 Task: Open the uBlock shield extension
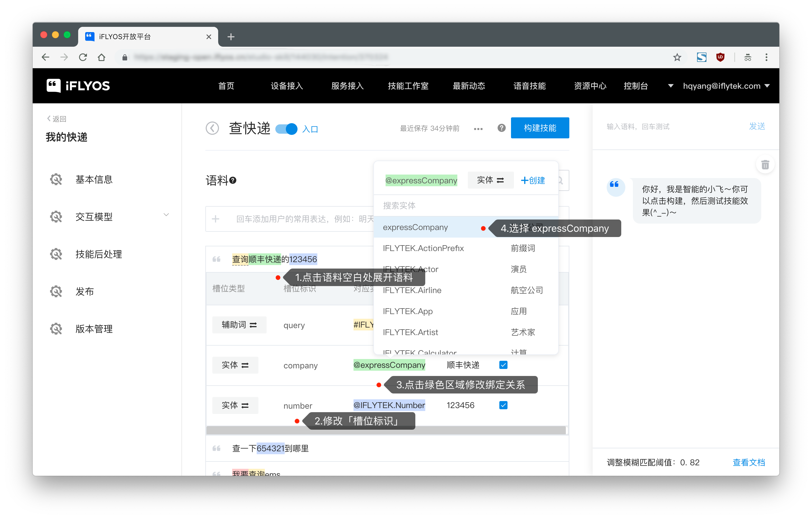[x=720, y=57]
